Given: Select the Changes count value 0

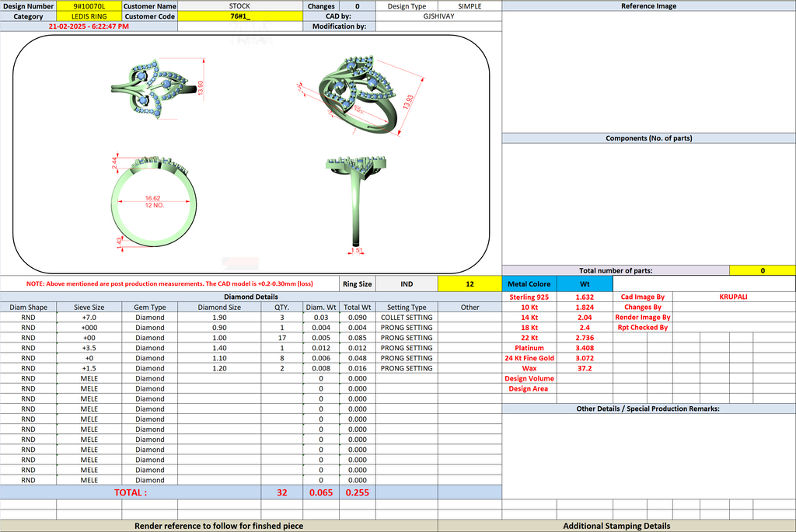Looking at the screenshot, I should click(358, 6).
